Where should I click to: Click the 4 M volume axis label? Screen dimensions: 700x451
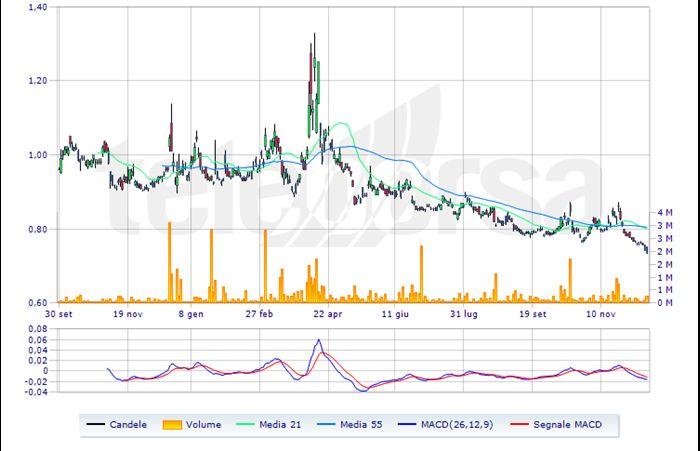(664, 213)
